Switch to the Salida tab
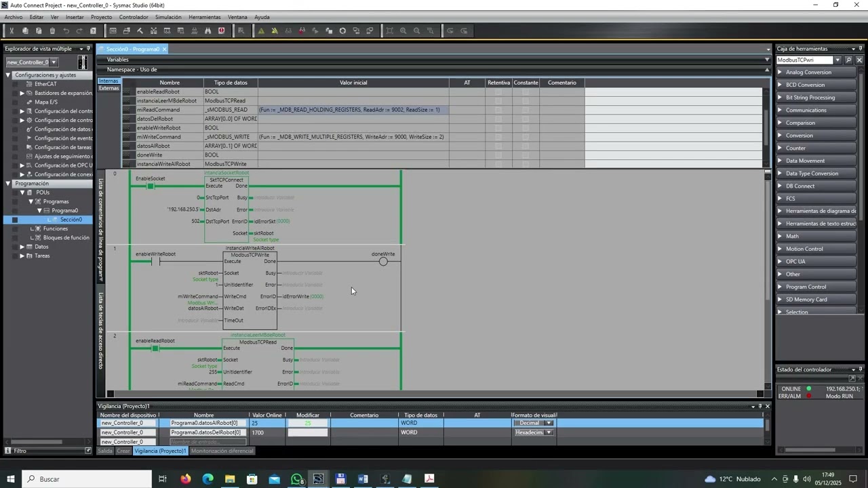 click(105, 451)
